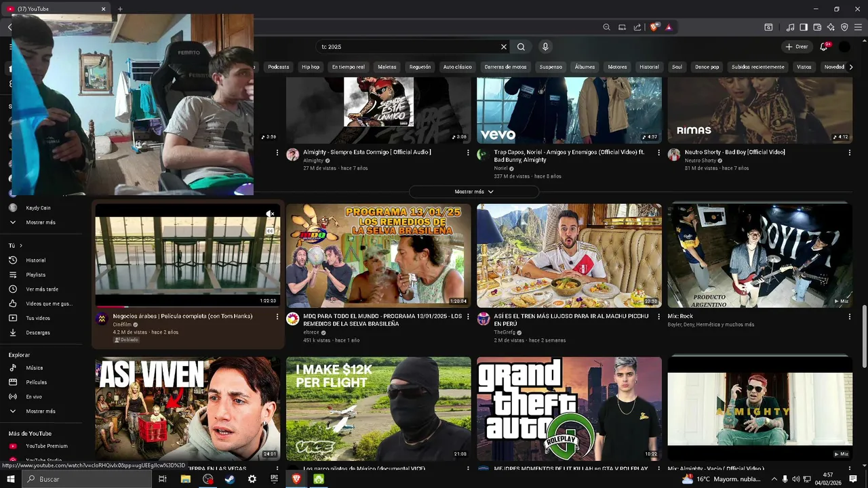The width and height of the screenshot is (868, 488).
Task: Select the Subidos recientemente chip
Action: click(757, 67)
